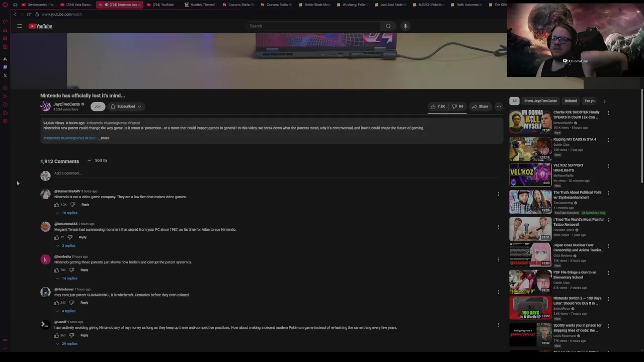Viewport: 644px width, 362px height.
Task: Open options for Charlie Kirk shooter video
Action: [x=608, y=113]
